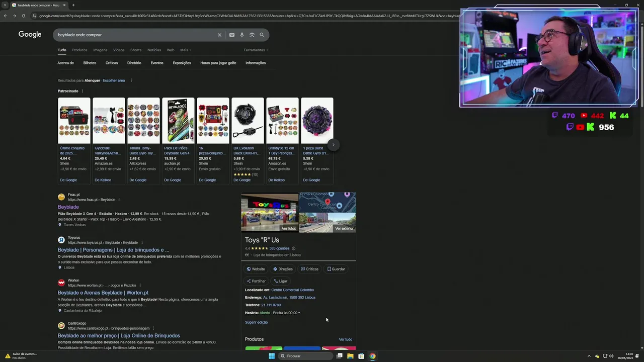Screen dimensions: 644x362
Task: Open the Centro Comercial Colombo link
Action: [292, 290]
